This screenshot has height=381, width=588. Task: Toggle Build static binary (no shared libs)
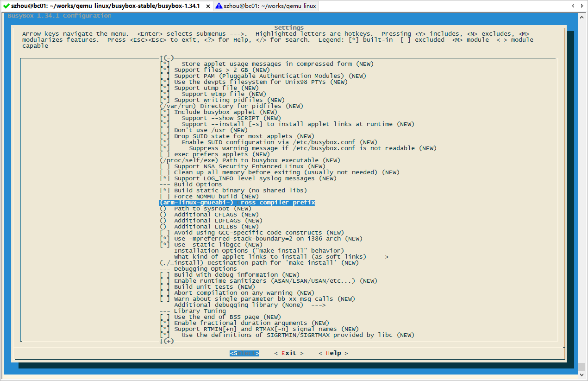coord(233,190)
